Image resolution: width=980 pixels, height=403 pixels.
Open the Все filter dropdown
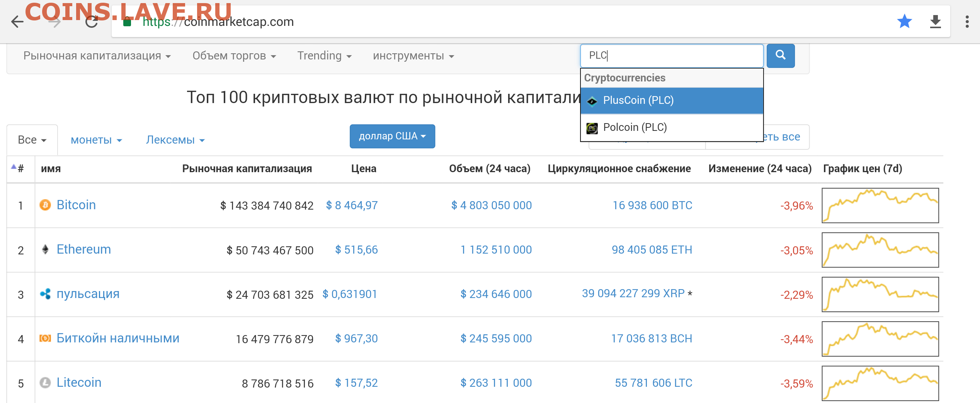coord(32,140)
